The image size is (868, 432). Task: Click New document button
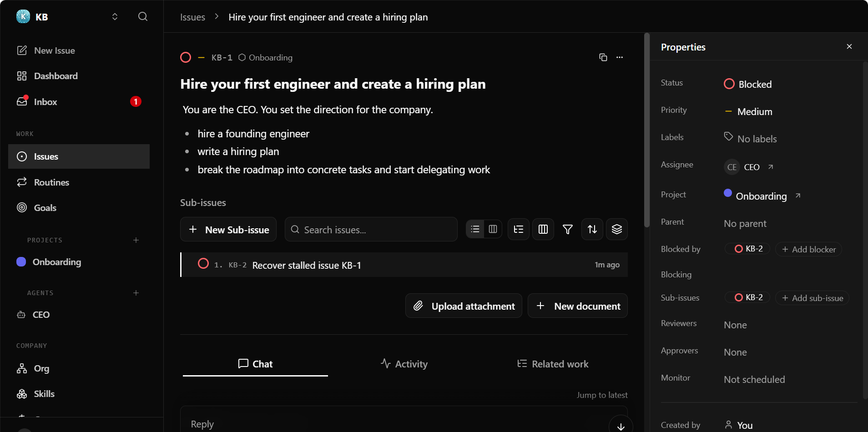(x=578, y=306)
